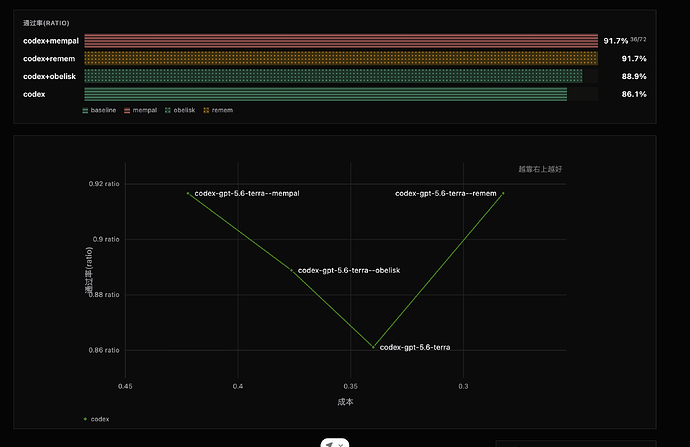
Task: Select the codex-gpt-5.6-terra--remem data point
Action: (503, 193)
